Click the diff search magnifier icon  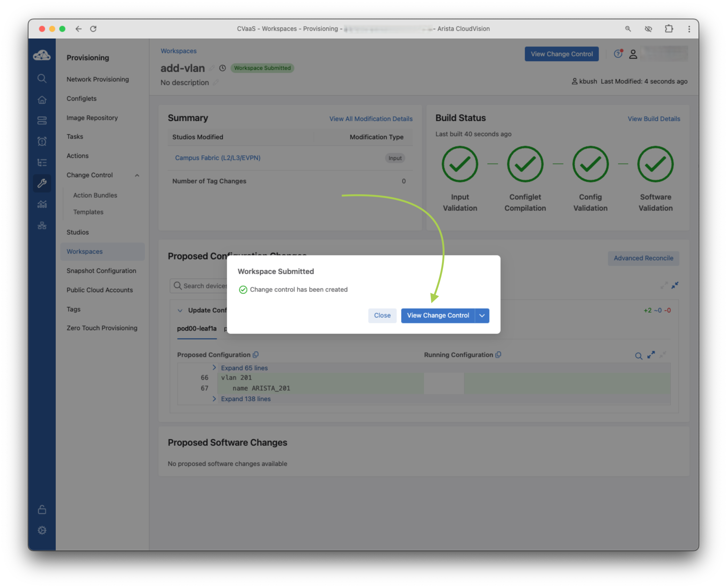coord(638,356)
